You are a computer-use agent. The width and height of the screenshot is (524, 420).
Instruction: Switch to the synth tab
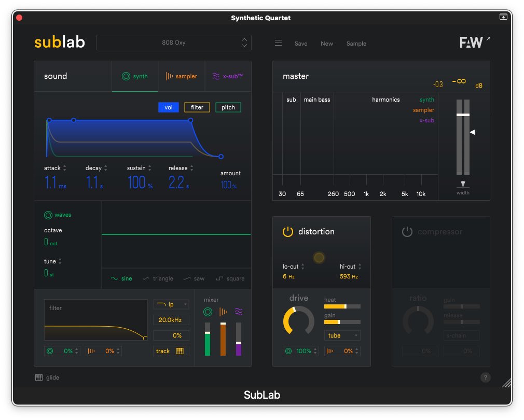click(135, 76)
